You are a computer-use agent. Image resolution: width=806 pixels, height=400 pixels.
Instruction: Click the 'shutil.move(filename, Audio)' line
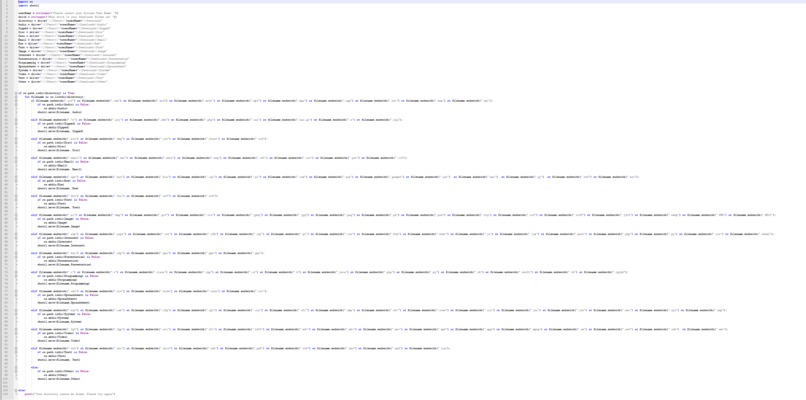pos(60,112)
